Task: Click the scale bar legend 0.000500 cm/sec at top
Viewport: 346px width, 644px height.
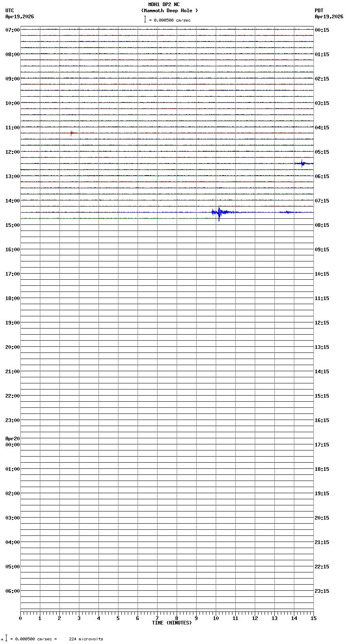Action: click(x=167, y=20)
